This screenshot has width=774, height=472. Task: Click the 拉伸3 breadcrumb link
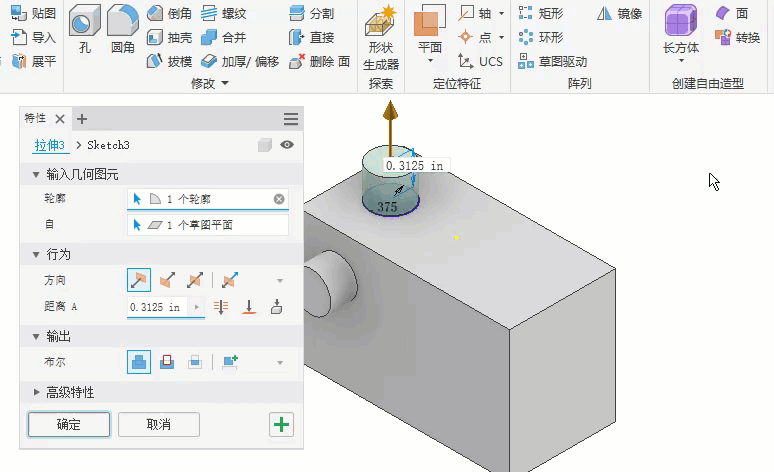pos(49,145)
